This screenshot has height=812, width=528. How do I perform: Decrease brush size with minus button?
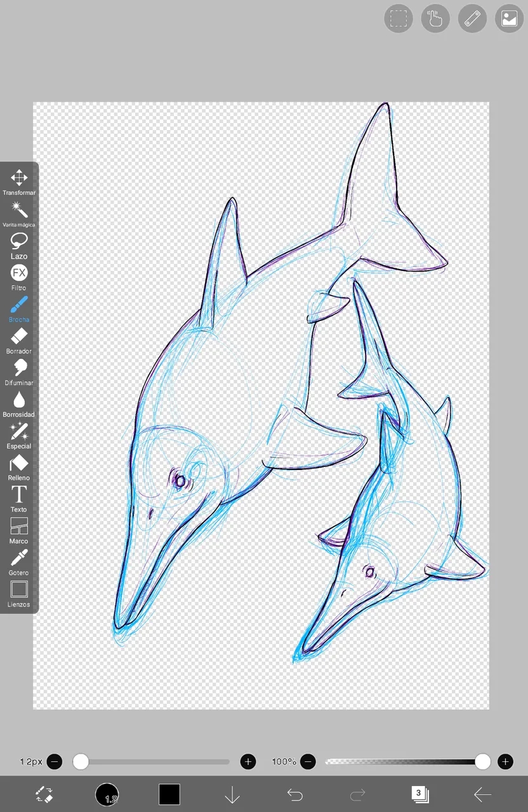55,761
